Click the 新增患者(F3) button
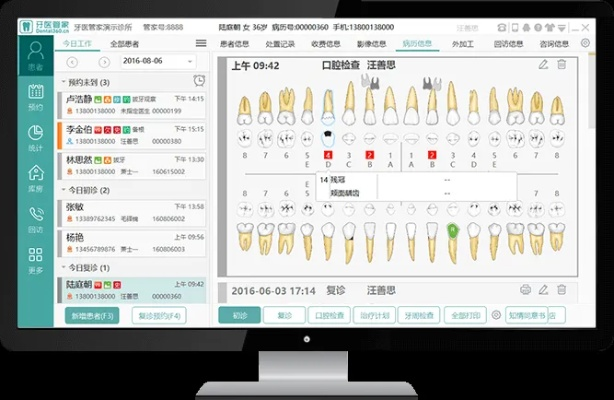Viewport: 614px width, 400px height. (x=93, y=315)
